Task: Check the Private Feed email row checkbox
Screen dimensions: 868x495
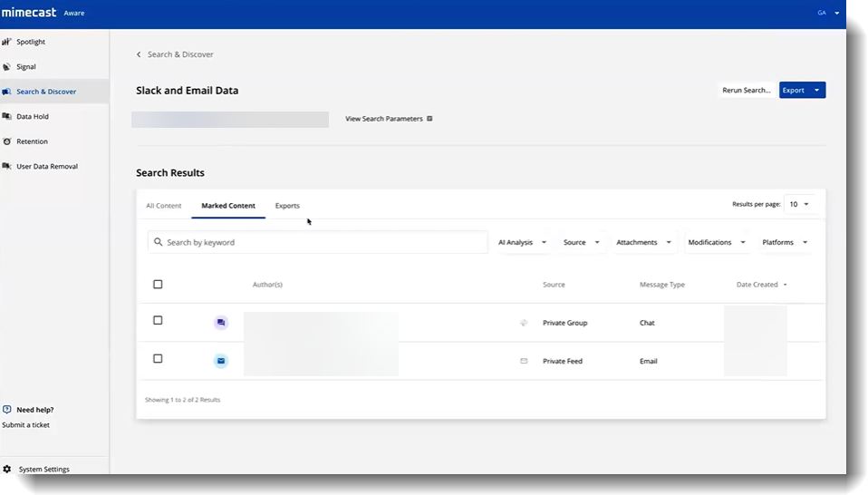Action: (x=158, y=359)
